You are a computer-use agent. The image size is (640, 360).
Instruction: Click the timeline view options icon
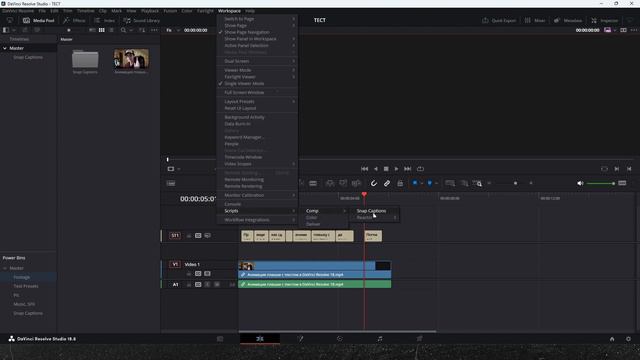(x=171, y=184)
